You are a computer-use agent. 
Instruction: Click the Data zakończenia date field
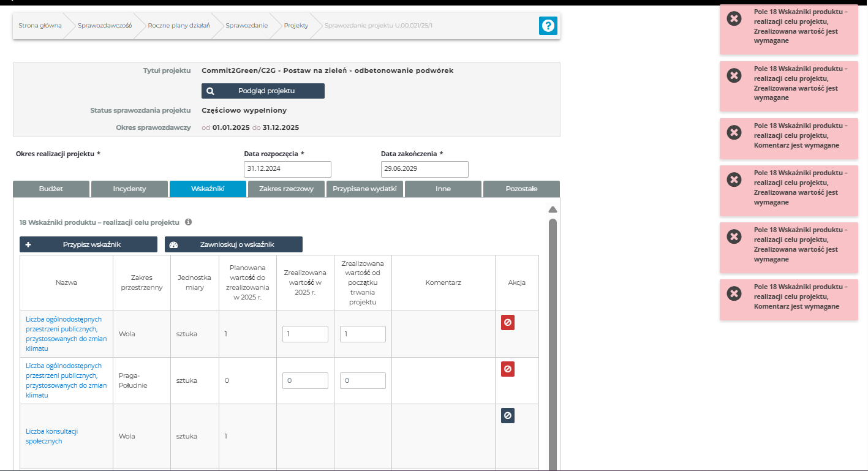(x=425, y=169)
